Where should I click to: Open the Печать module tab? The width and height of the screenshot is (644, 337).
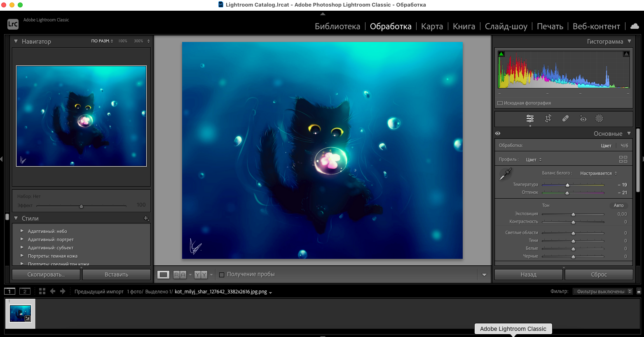point(550,26)
